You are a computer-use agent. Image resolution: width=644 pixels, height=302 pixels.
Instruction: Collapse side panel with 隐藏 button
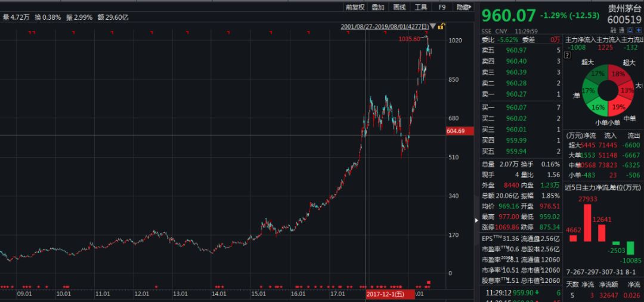(463, 7)
